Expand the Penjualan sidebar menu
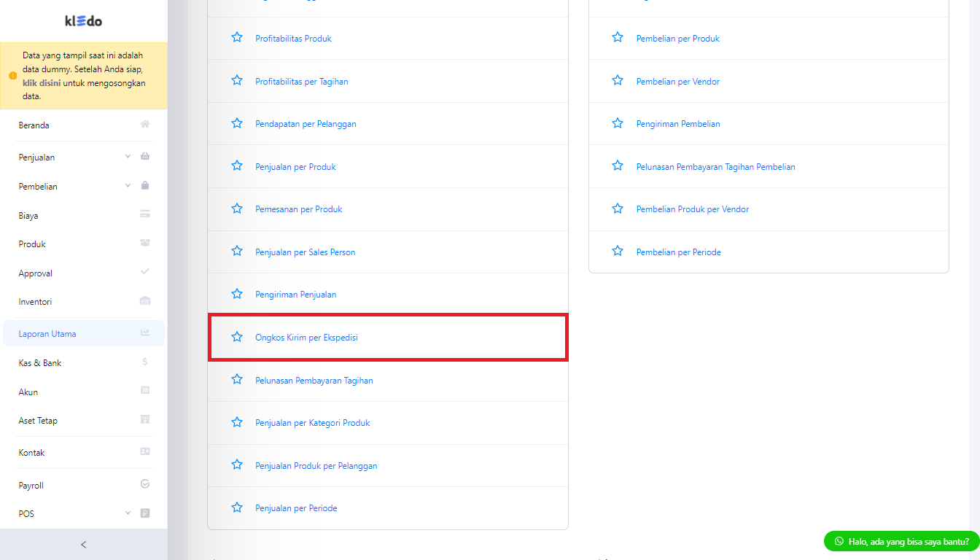This screenshot has height=560, width=980. [x=84, y=157]
